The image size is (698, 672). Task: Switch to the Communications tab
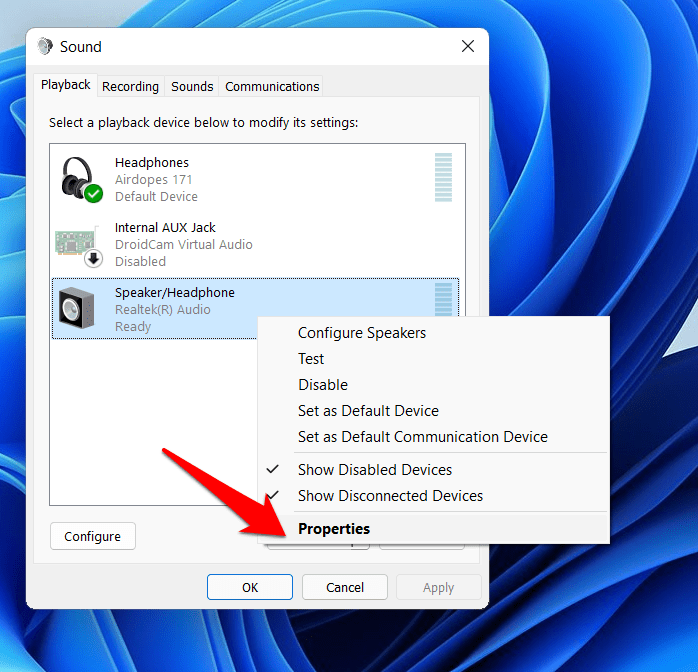click(272, 86)
